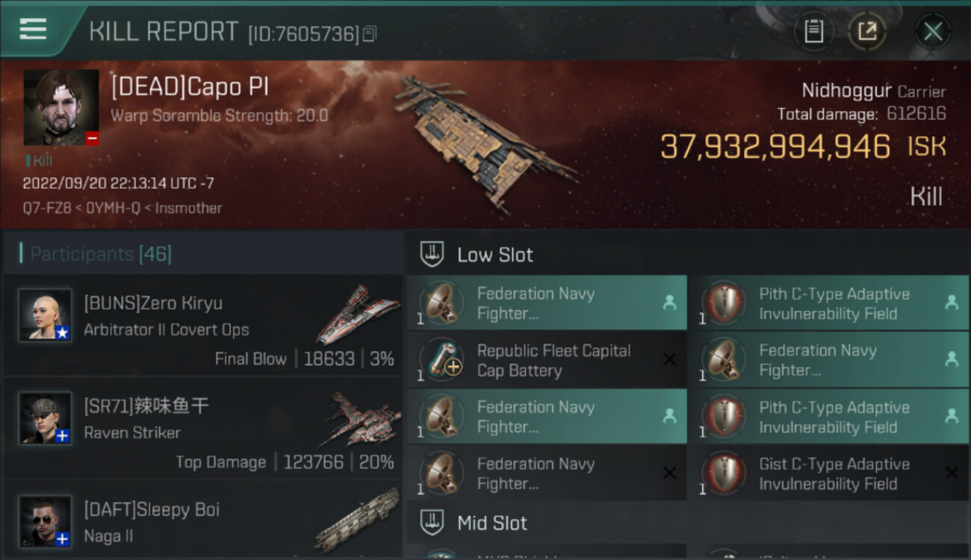Viewport: 971px width, 560px height.
Task: Select the Zero Kiryu participant entry
Action: (202, 326)
